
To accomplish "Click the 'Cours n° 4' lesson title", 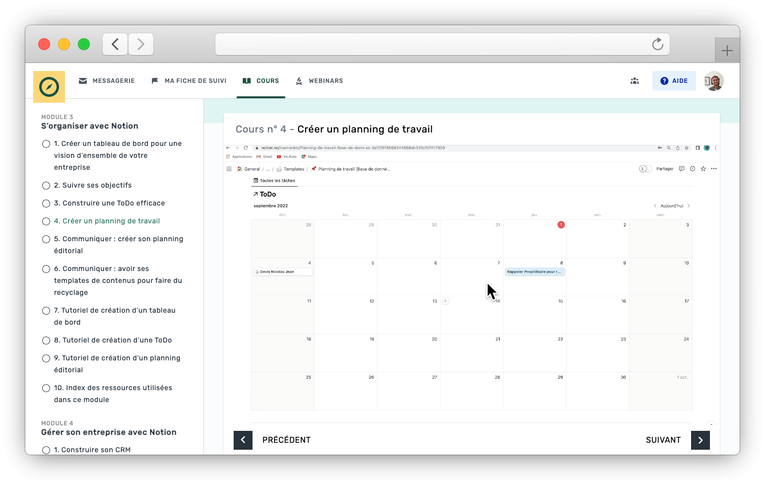I will tap(334, 129).
